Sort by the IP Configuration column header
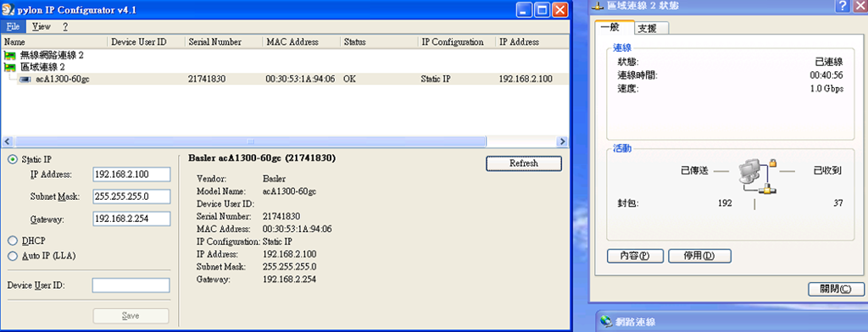Screen dimensions: 868x332 (x=456, y=41)
